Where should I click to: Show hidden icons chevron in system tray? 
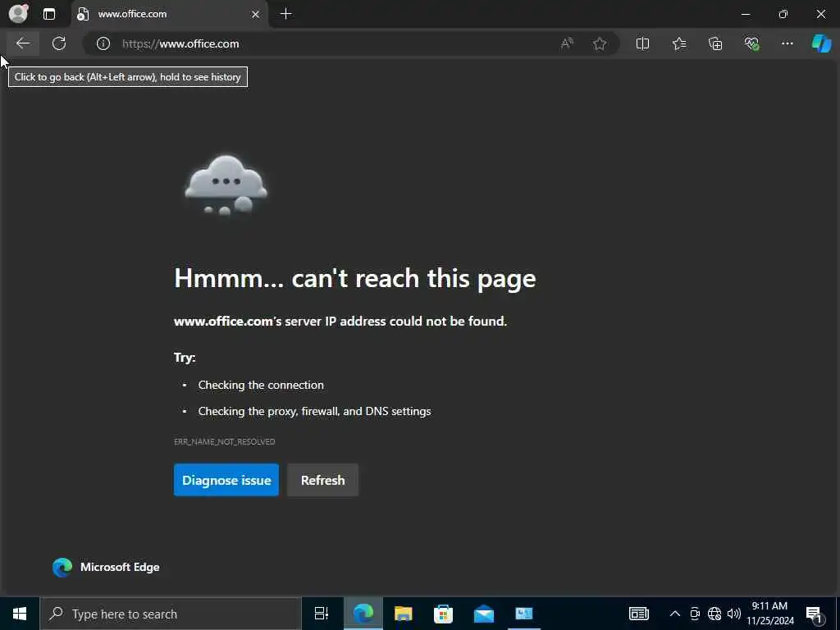[674, 614]
